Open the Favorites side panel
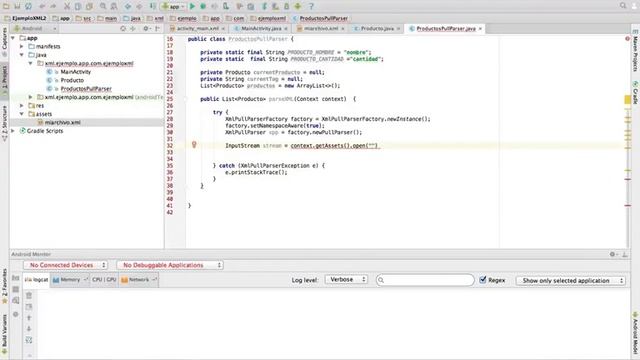The image size is (640, 360). point(4,286)
